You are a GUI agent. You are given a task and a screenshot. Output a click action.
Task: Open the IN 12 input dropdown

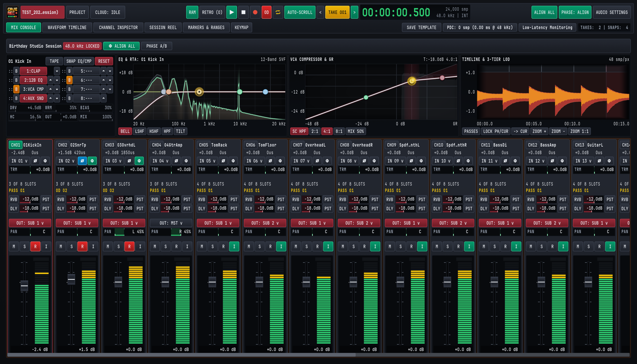pos(537,161)
